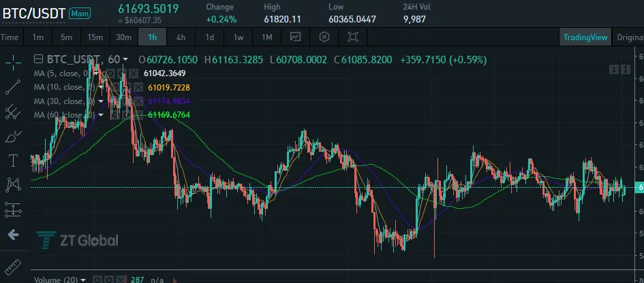
Task: Click the Main market tag
Action: (80, 13)
